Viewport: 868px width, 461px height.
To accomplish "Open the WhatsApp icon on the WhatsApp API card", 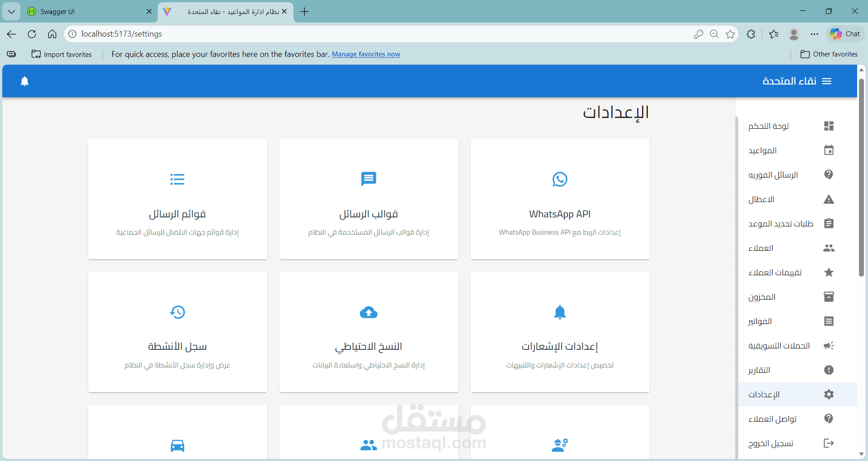I will [x=560, y=179].
